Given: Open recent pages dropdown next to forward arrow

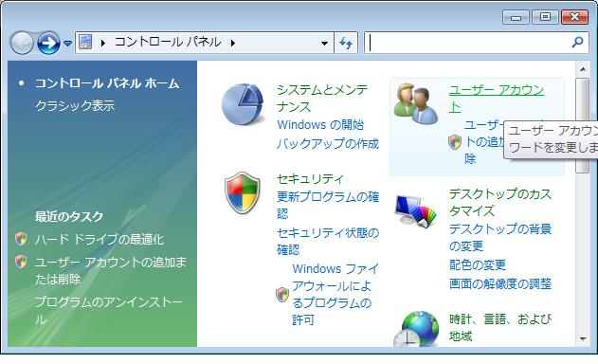Looking at the screenshot, I should click(67, 44).
